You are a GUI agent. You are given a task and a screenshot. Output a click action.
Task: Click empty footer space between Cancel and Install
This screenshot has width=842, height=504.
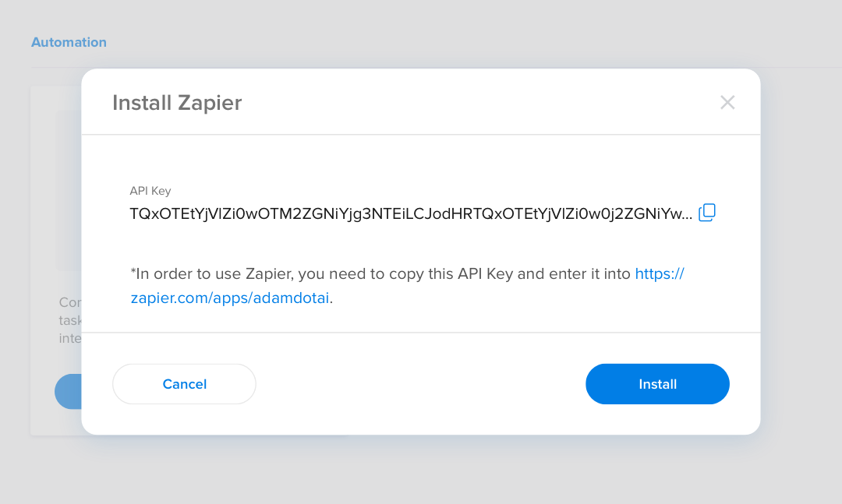click(420, 384)
